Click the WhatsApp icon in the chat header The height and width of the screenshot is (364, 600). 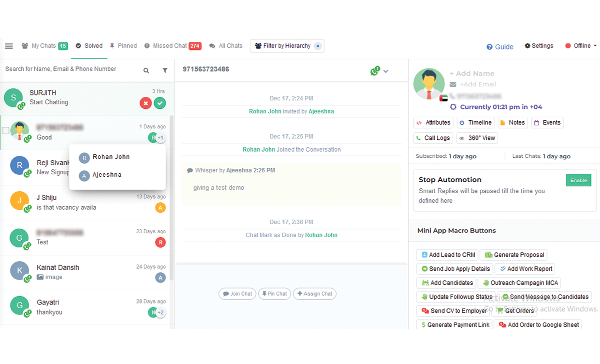click(374, 70)
